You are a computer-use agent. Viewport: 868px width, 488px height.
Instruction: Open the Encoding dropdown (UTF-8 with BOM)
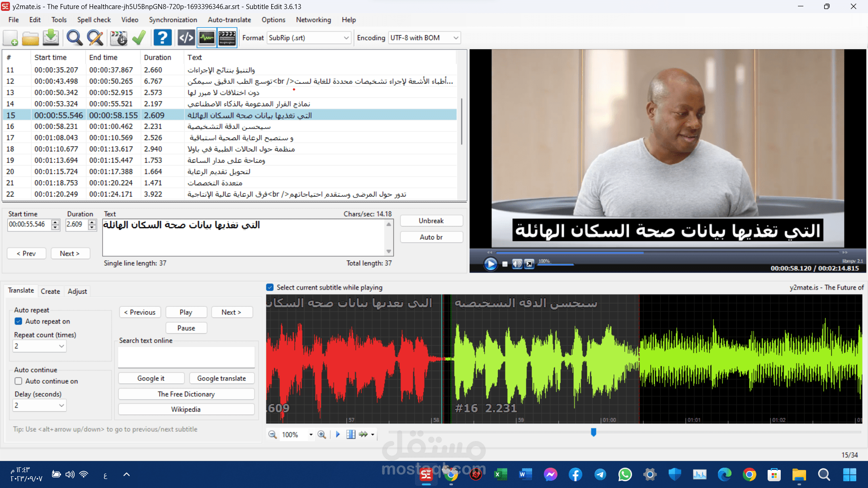(424, 38)
